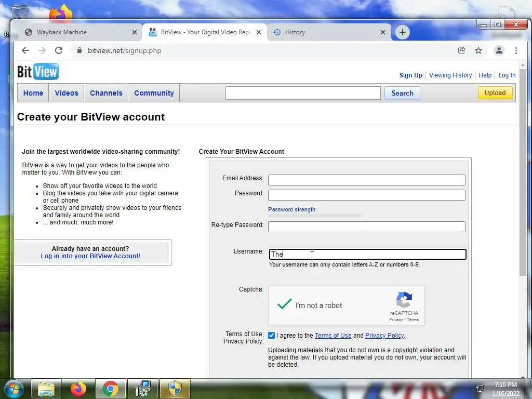This screenshot has height=399, width=532.
Task: Close the History tab
Action: click(x=383, y=32)
